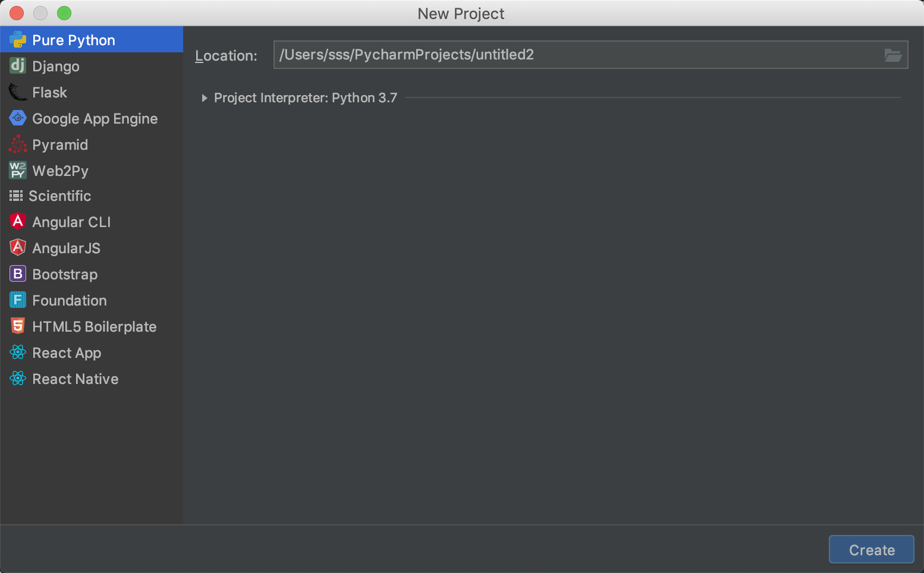Choose the Foundation project type label
This screenshot has height=573, width=924.
pyautogui.click(x=70, y=301)
